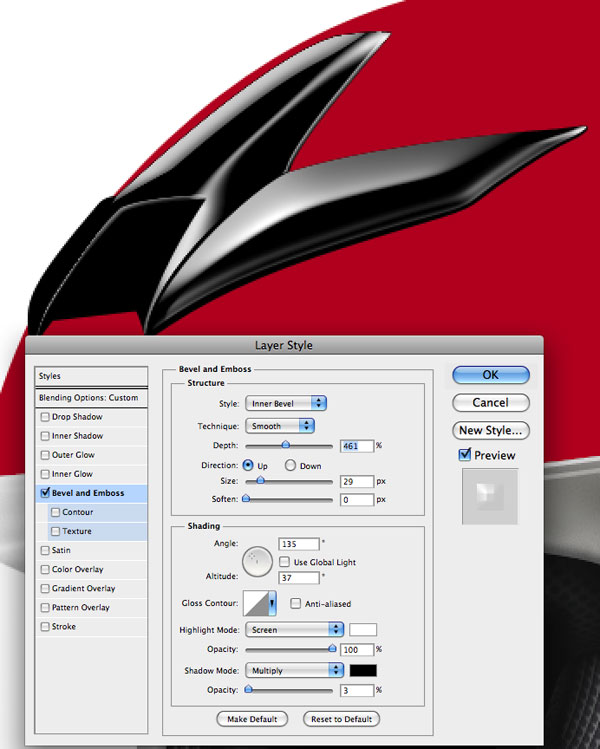Image resolution: width=600 pixels, height=749 pixels.
Task: Enable the Texture sub-option checkbox
Action: pyautogui.click(x=55, y=532)
